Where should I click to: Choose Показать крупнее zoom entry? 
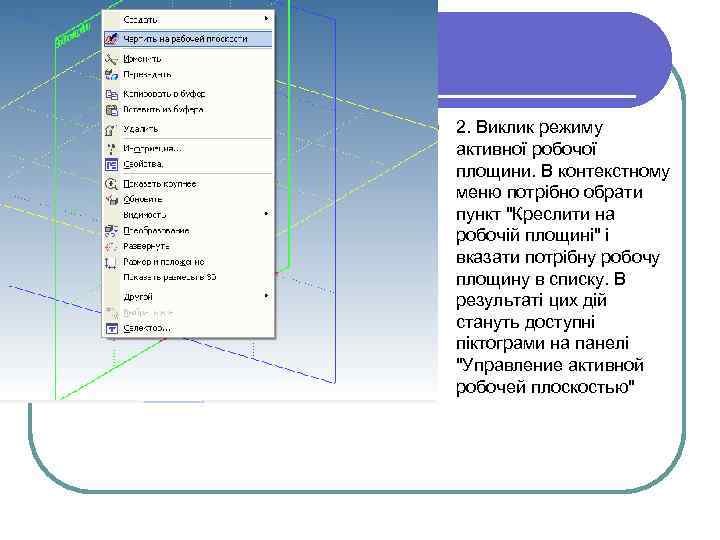pos(188,184)
